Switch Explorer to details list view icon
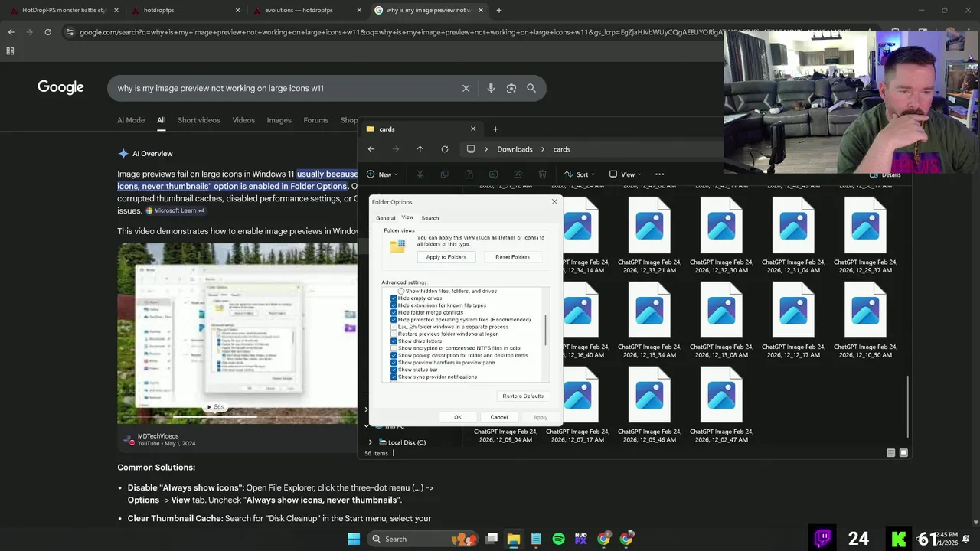Viewport: 980px width, 551px height. pos(890,453)
